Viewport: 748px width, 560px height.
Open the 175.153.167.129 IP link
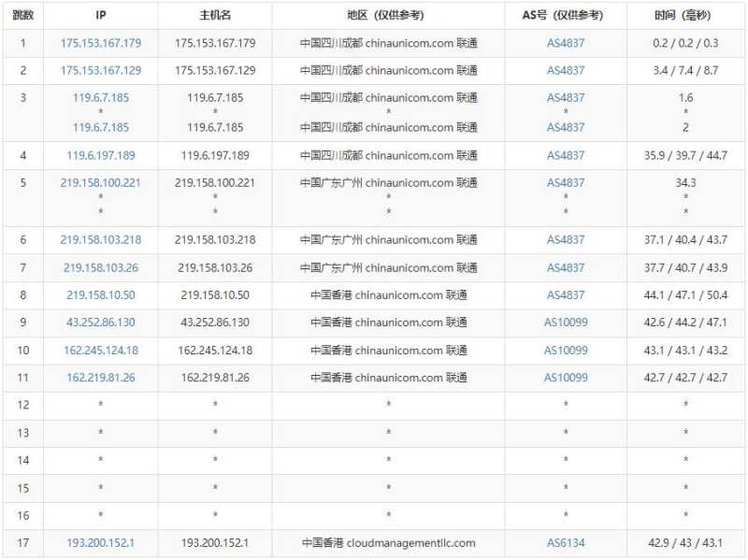[101, 71]
